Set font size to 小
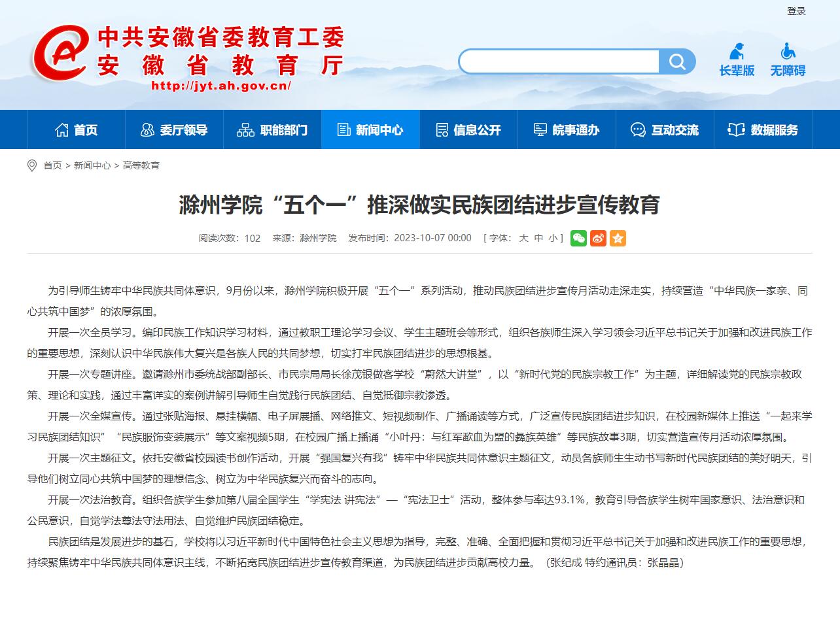 pos(553,238)
